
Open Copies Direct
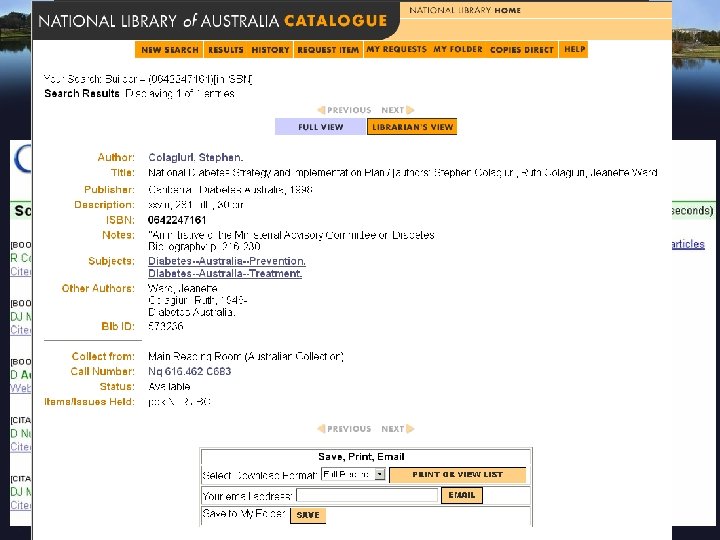522,50
